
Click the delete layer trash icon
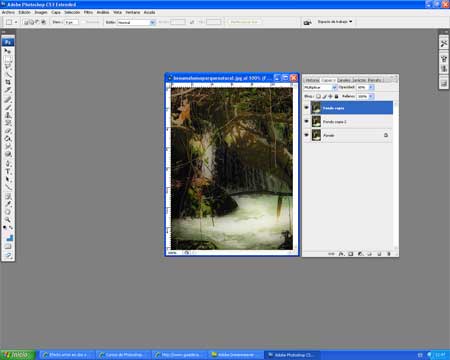click(x=389, y=254)
